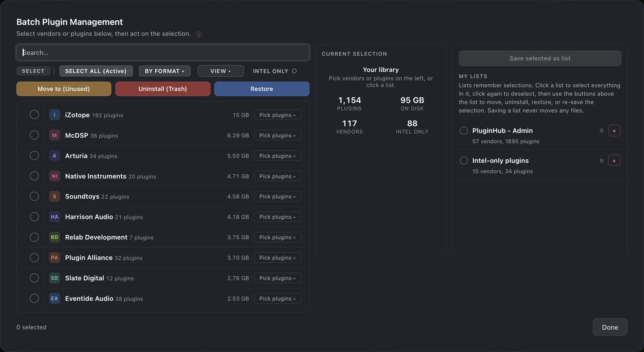
Task: Click the Relab Development RD badge
Action: click(x=55, y=237)
